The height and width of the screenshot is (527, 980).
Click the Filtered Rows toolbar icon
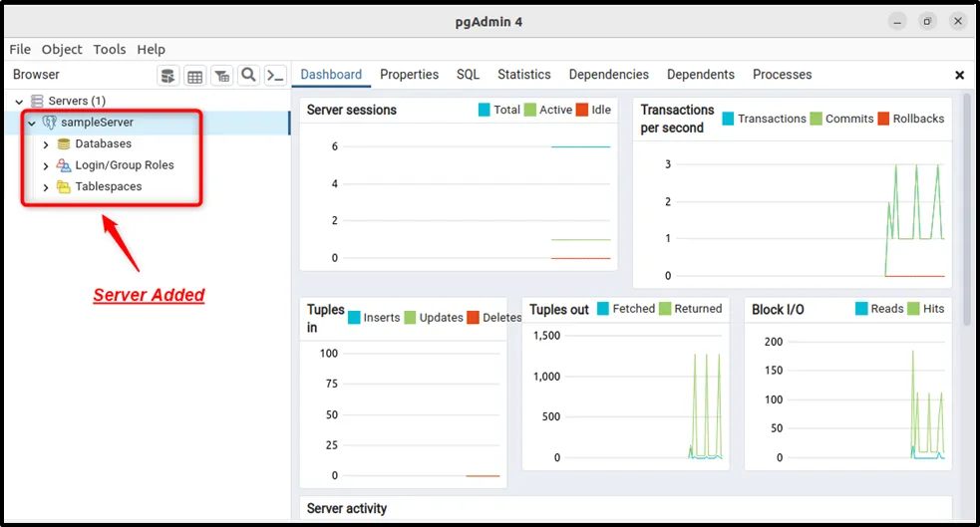tap(222, 76)
